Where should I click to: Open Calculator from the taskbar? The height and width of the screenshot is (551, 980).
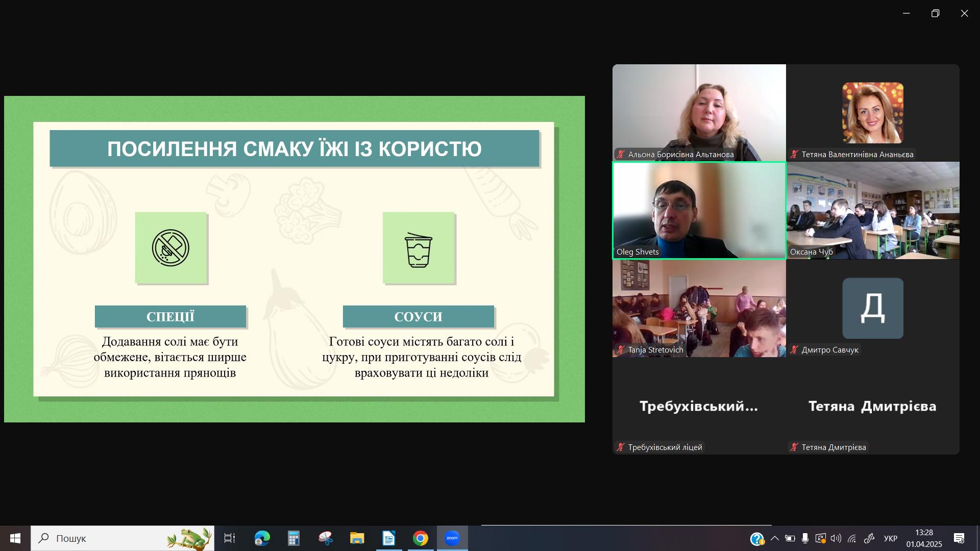(293, 538)
